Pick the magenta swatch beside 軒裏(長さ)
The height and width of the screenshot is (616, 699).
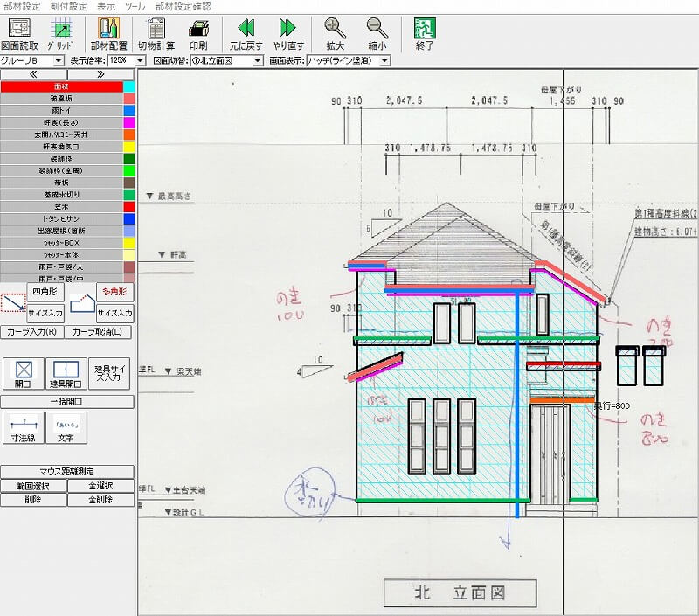click(128, 123)
